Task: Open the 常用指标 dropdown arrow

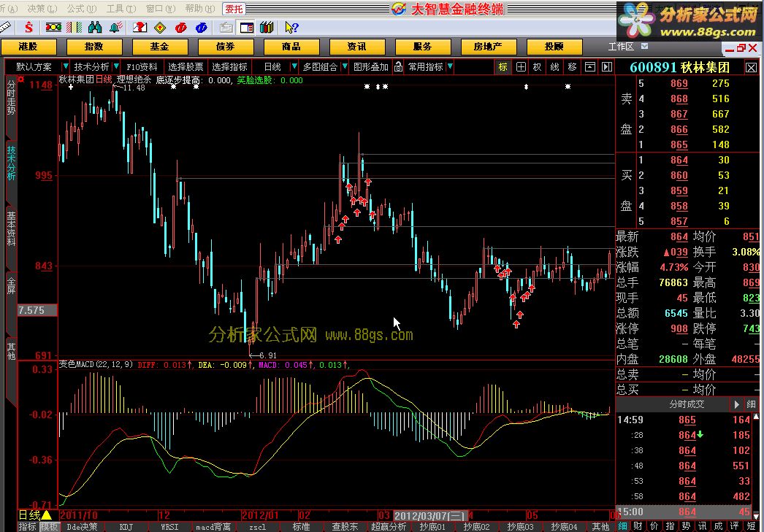Action: click(450, 66)
